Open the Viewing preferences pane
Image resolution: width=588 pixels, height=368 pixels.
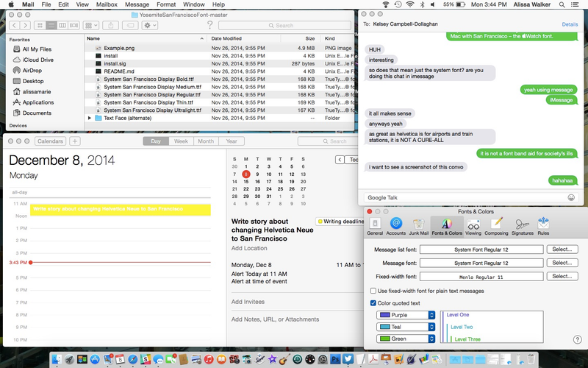(473, 227)
